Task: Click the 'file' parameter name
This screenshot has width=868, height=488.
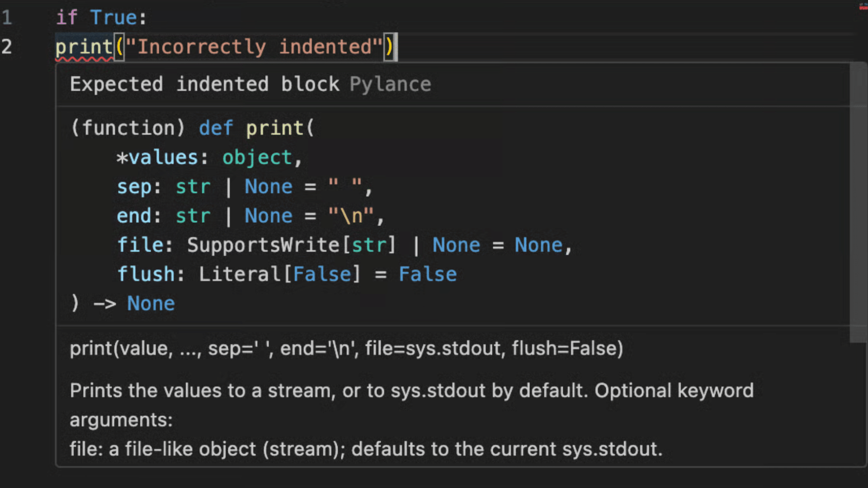Action: point(140,245)
